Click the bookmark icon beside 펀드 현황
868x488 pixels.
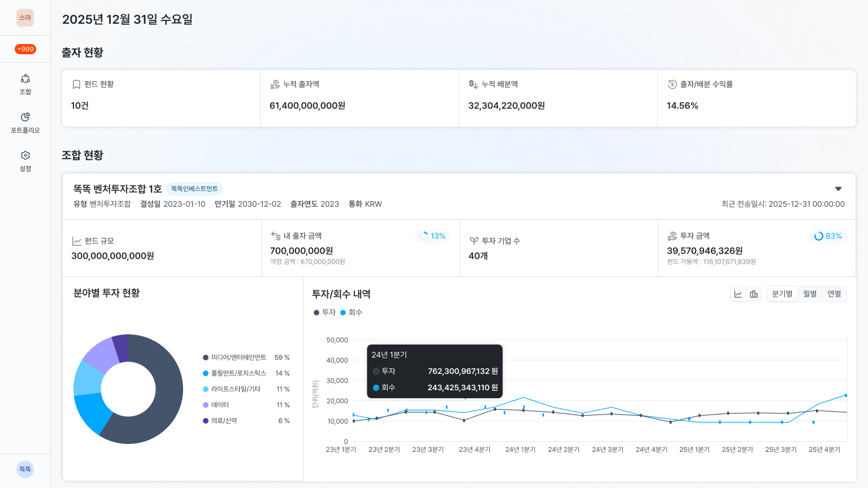point(76,84)
